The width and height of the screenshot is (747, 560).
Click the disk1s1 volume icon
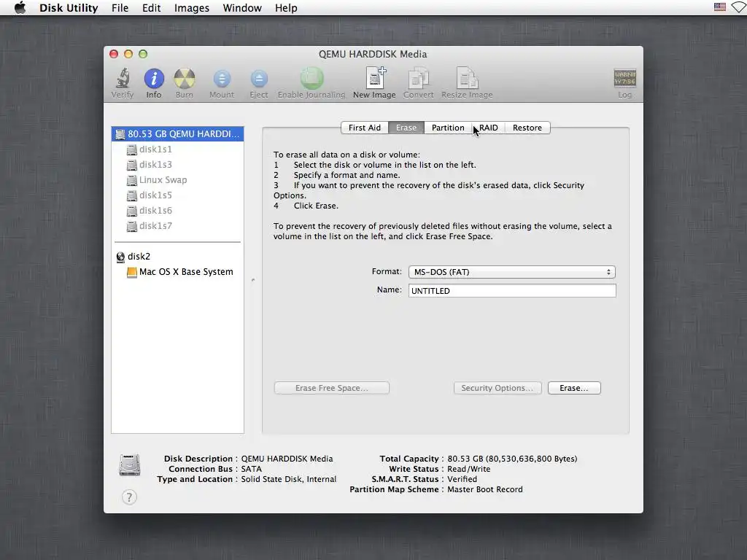click(132, 149)
